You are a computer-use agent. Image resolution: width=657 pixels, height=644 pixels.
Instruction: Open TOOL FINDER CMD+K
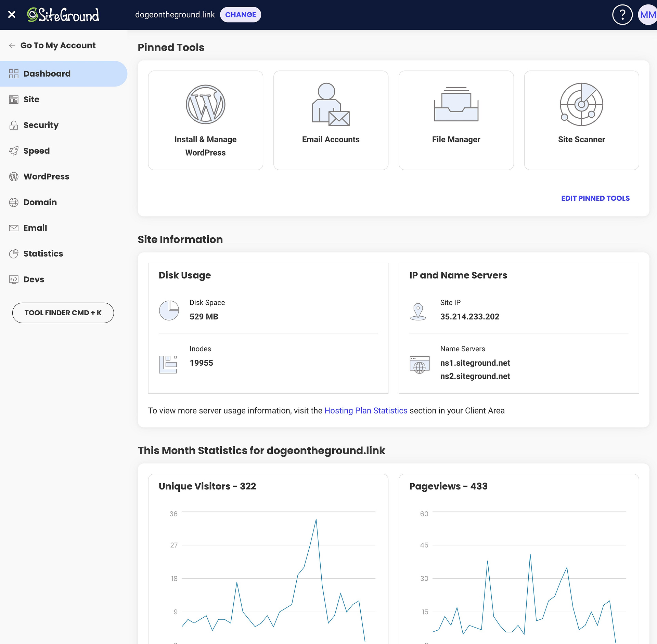point(63,313)
